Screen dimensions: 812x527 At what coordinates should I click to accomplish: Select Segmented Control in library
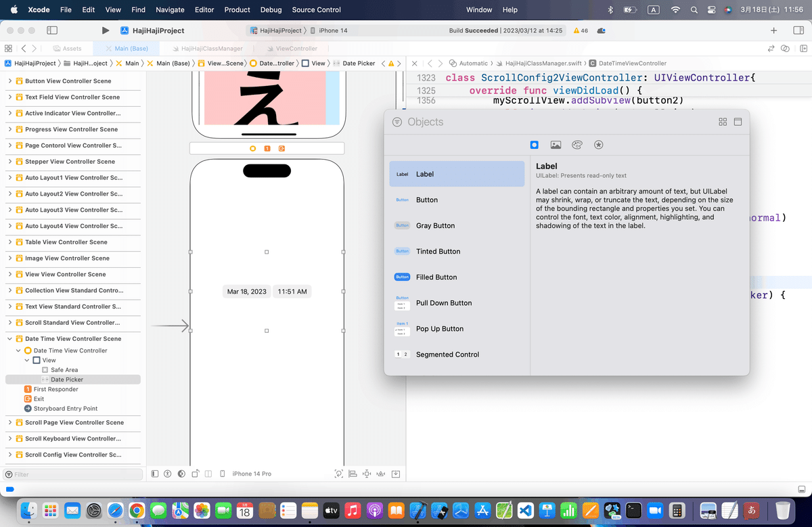[x=457, y=354]
